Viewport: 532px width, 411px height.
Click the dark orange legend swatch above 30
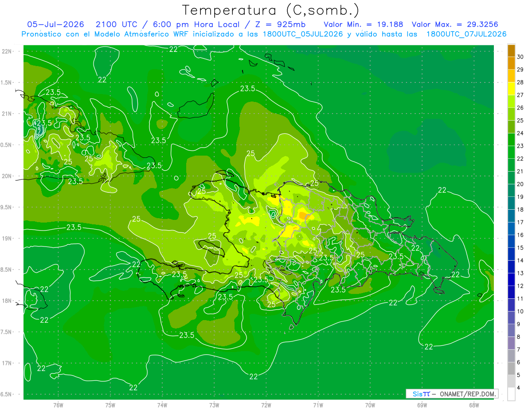coord(511,50)
